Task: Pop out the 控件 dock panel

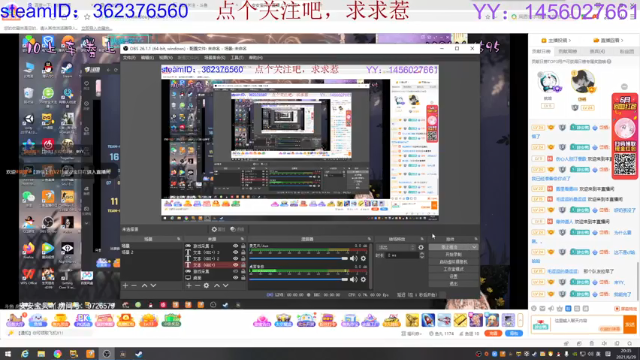Action: [476, 239]
